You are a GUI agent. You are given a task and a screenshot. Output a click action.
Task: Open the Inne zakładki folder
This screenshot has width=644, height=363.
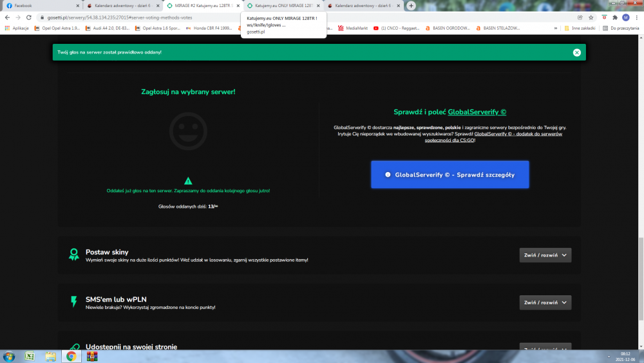(x=580, y=28)
